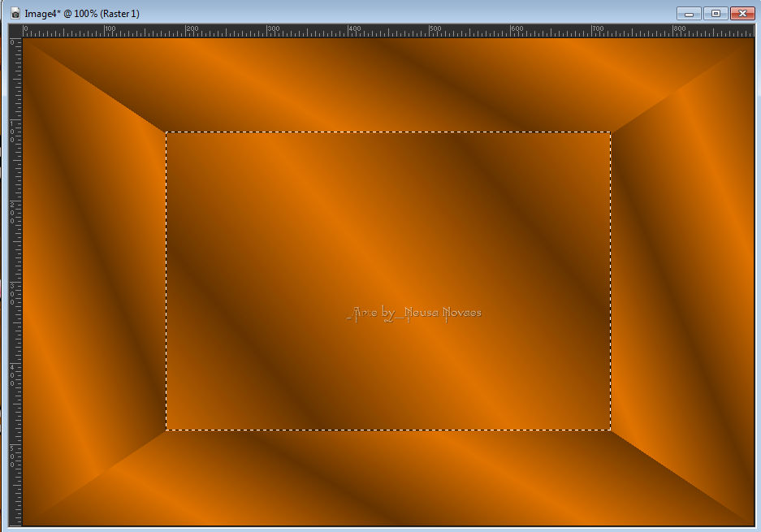Close the Image4 document window
761x532 pixels.
(742, 14)
